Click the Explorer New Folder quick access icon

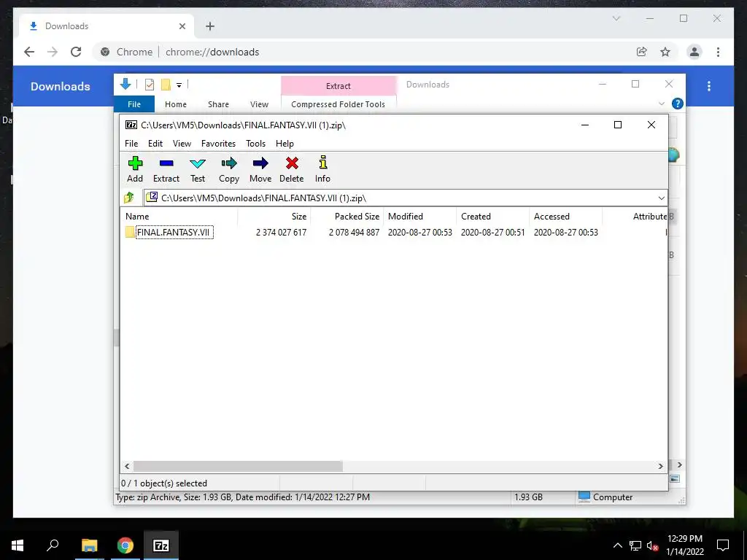pyautogui.click(x=166, y=85)
